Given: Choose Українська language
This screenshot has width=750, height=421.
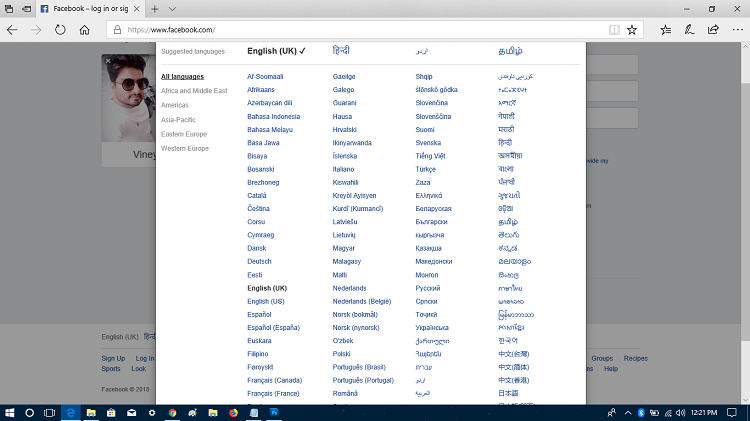Looking at the screenshot, I should (x=432, y=328).
